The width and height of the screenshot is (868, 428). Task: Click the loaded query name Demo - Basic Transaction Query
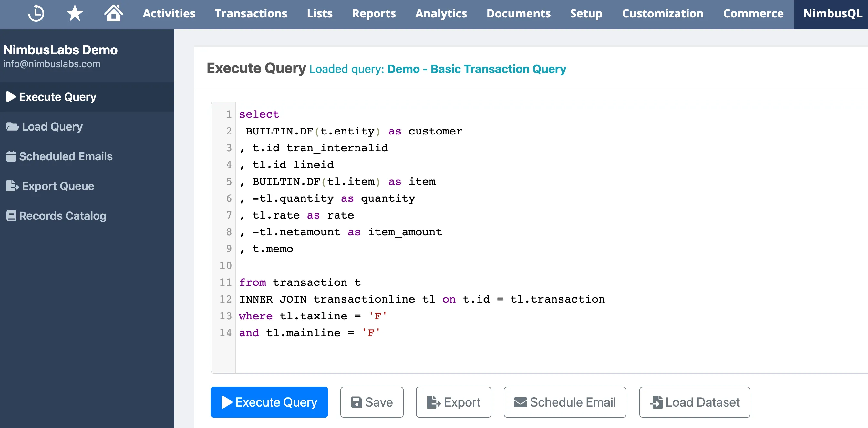tap(477, 69)
